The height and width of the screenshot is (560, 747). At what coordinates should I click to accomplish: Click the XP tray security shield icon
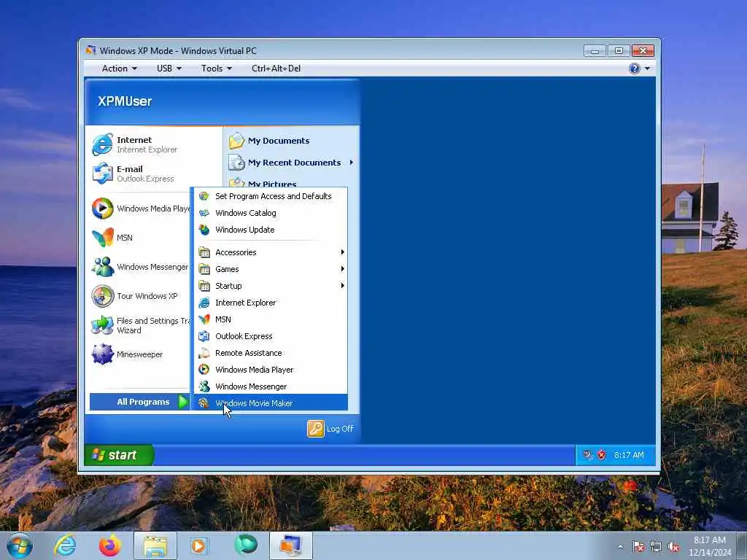[601, 455]
